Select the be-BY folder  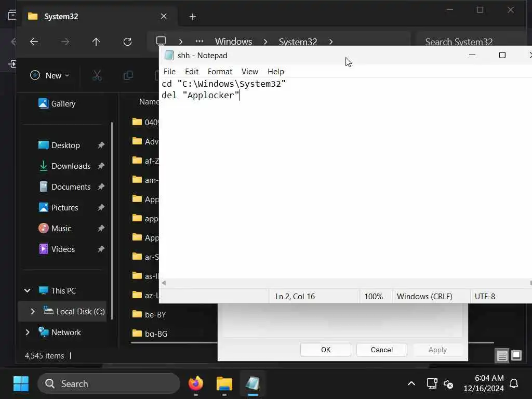[149, 314]
